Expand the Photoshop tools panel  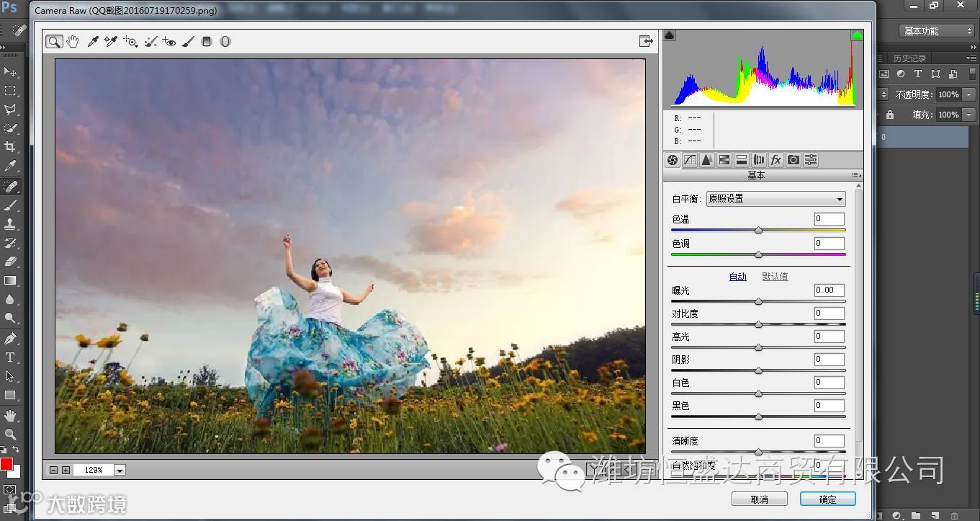4,47
